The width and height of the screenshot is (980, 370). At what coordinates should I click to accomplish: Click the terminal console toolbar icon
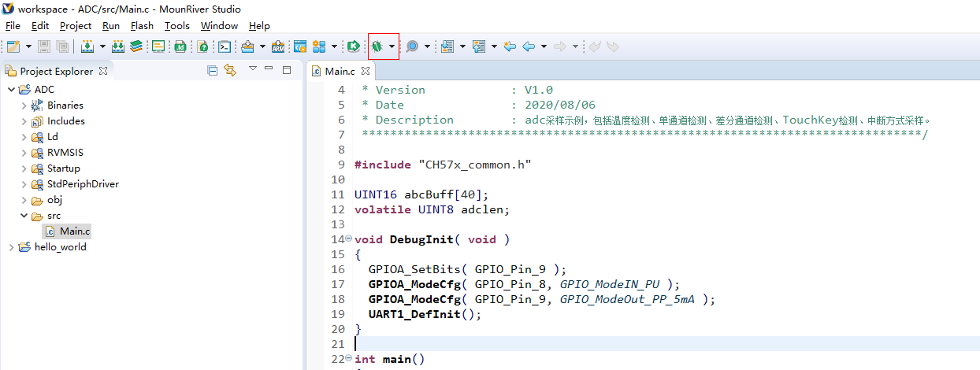(x=225, y=46)
